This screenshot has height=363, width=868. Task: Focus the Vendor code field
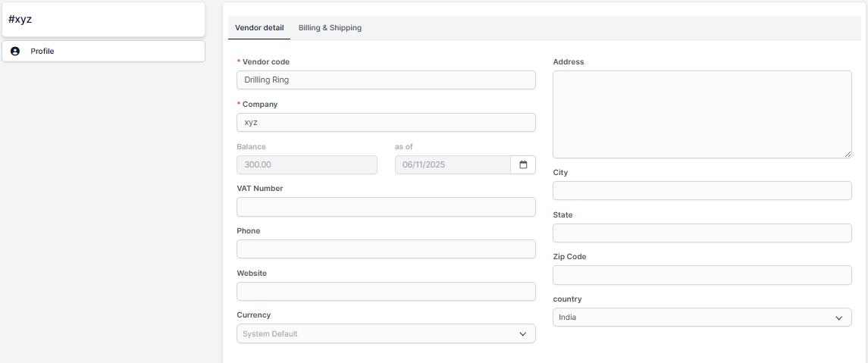point(386,80)
